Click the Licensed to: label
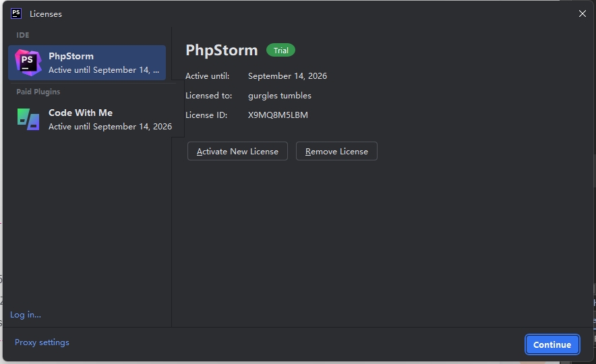The width and height of the screenshot is (596, 364). tap(209, 95)
